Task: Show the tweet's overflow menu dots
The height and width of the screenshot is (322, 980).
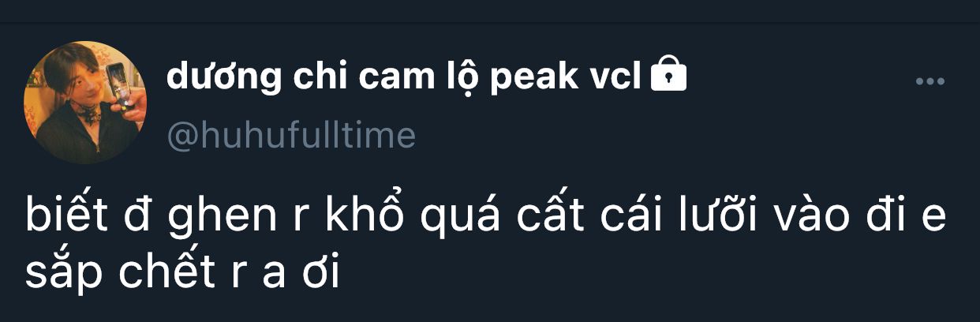Action: pyautogui.click(x=930, y=81)
